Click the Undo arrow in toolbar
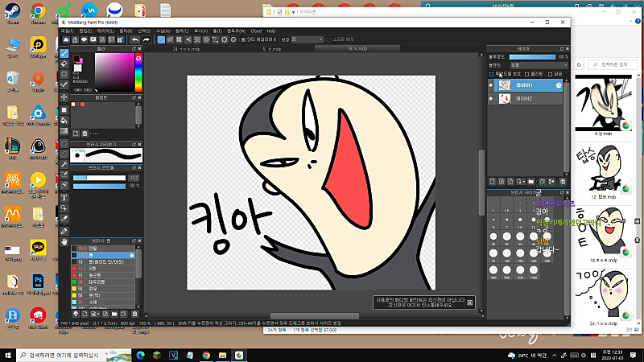This screenshot has height=362, width=644. (x=134, y=39)
